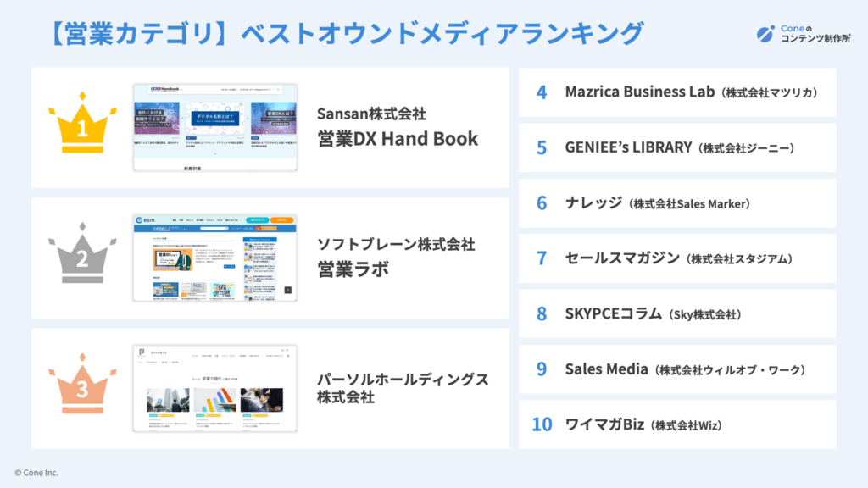Select the title 営業DX Hand Book

click(x=398, y=138)
